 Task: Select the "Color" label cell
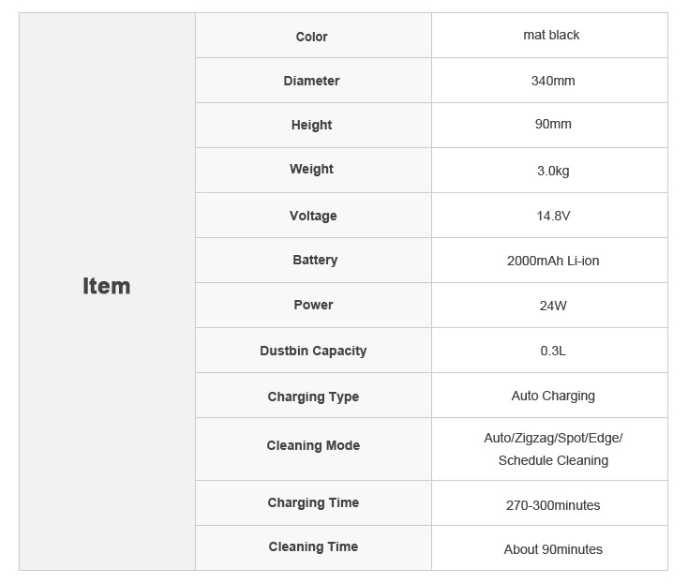click(x=312, y=37)
